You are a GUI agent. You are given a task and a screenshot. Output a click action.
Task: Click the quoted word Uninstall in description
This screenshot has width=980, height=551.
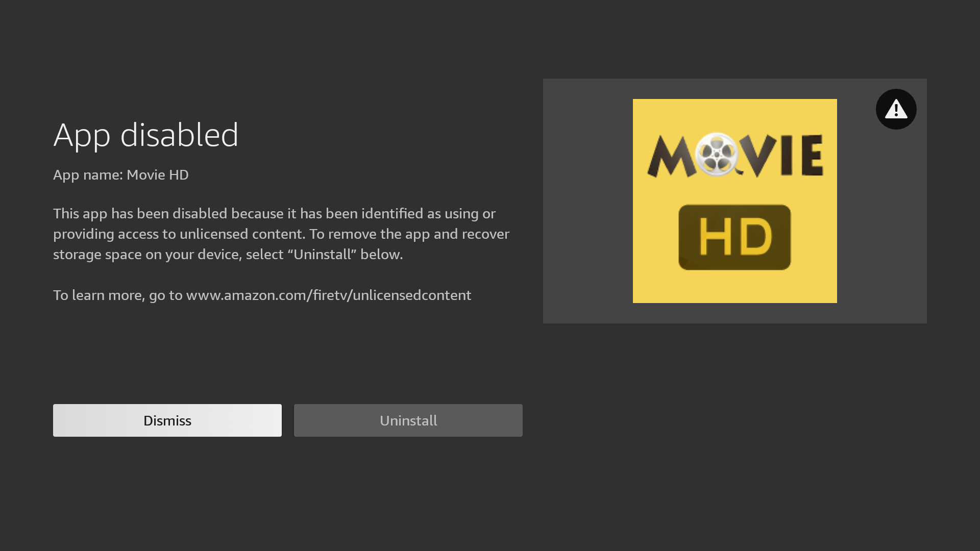tap(322, 255)
